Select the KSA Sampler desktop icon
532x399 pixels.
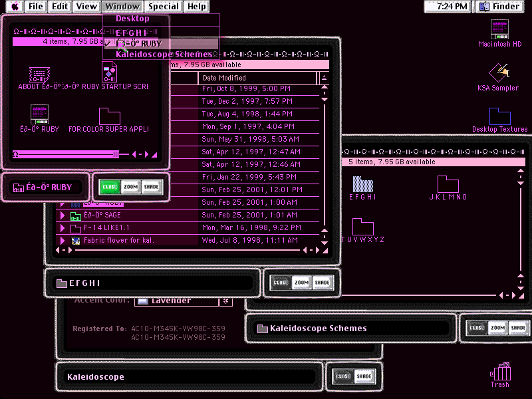(x=499, y=72)
